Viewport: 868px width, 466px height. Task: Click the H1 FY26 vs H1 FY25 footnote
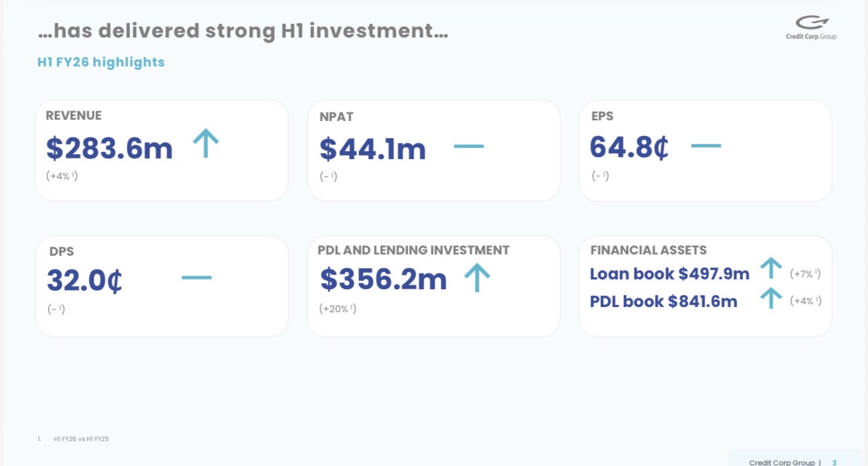[x=81, y=439]
